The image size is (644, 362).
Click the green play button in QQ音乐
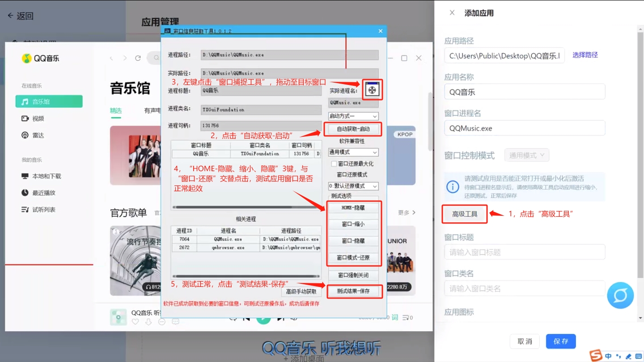[263, 318]
